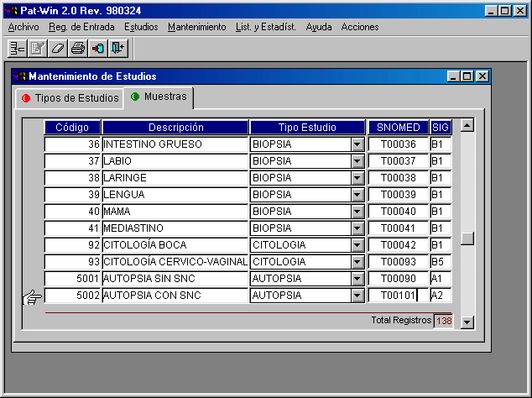Screen dimensions: 532x398
Task: Click the edit record notepad icon
Action: coord(38,48)
